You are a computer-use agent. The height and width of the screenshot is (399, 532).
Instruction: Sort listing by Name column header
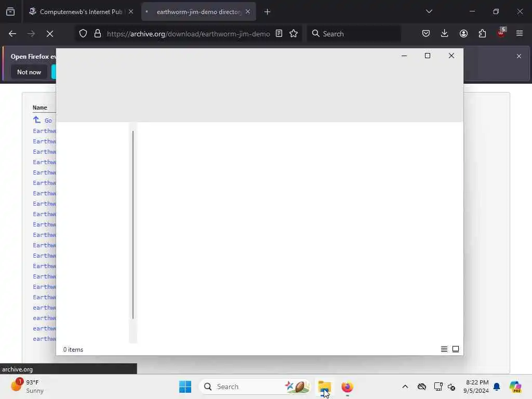(x=39, y=108)
